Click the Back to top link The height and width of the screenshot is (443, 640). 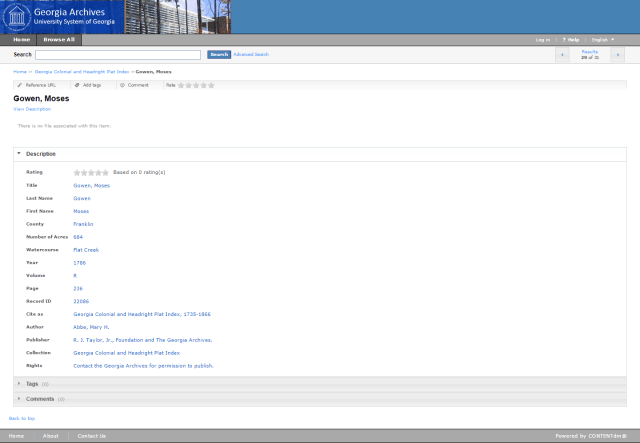[x=22, y=417]
